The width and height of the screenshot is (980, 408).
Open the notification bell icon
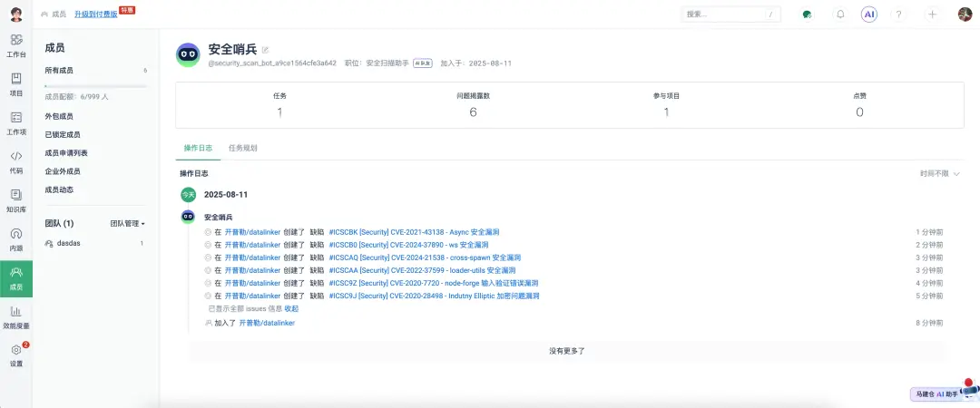840,15
